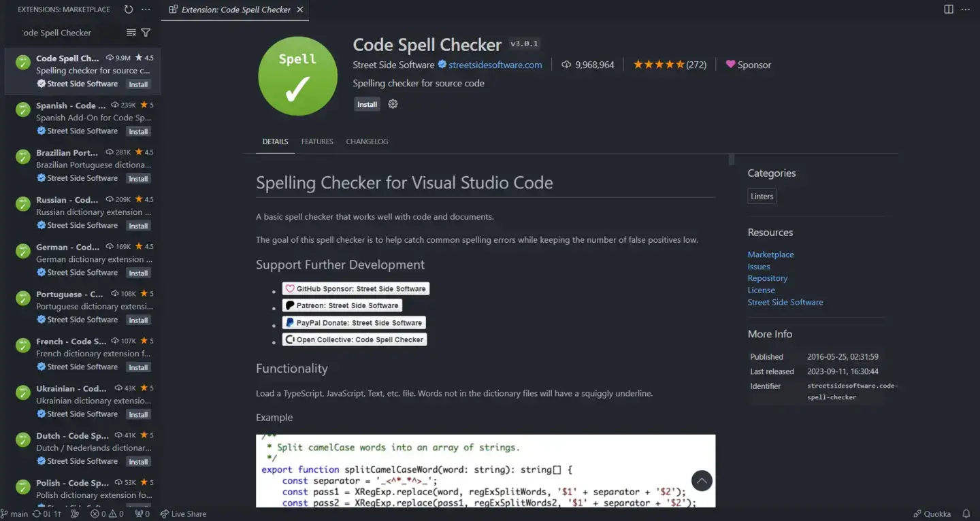This screenshot has height=521, width=980.
Task: Click the large Spell checkmark extension logo
Action: 297,76
